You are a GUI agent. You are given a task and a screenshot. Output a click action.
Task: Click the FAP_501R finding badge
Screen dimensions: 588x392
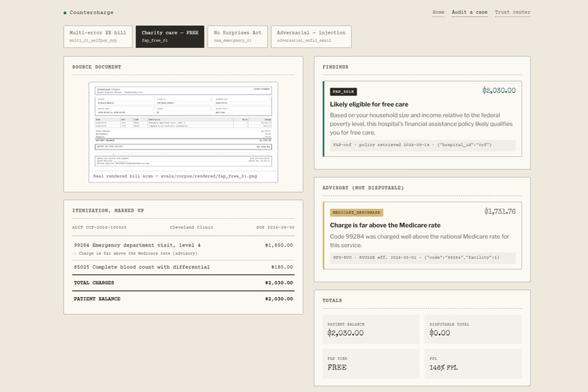click(x=343, y=91)
